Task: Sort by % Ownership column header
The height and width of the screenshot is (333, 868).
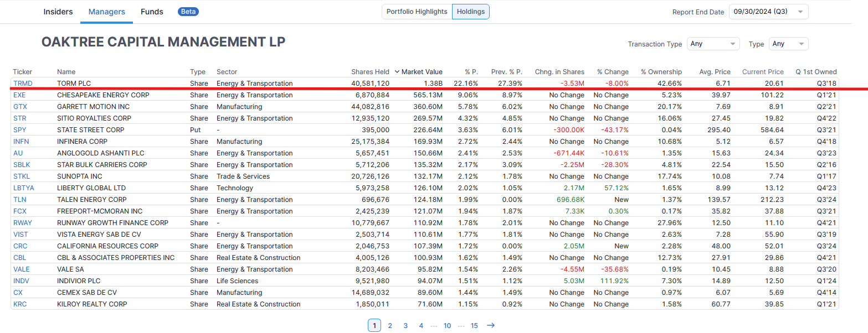Action: click(x=661, y=72)
